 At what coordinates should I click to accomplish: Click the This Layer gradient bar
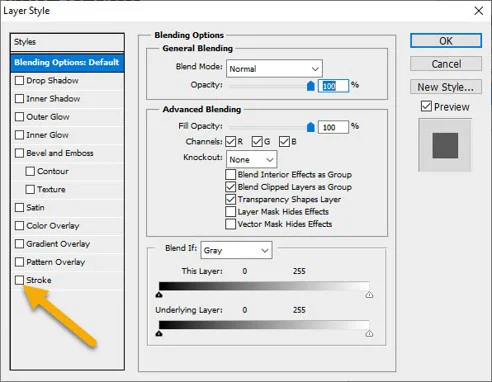tap(264, 286)
